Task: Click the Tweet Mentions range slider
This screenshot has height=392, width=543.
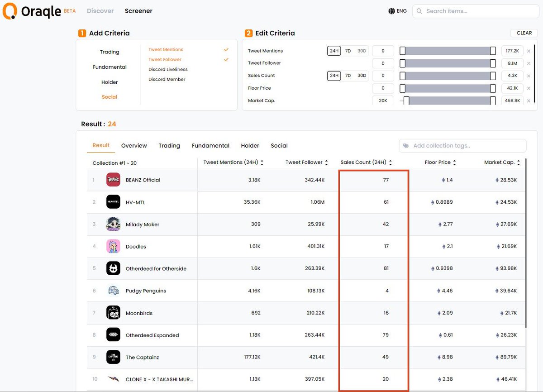Action: [448, 51]
